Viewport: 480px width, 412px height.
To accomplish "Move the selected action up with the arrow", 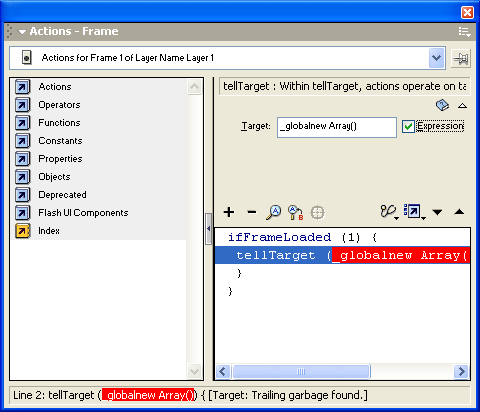I will 459,212.
